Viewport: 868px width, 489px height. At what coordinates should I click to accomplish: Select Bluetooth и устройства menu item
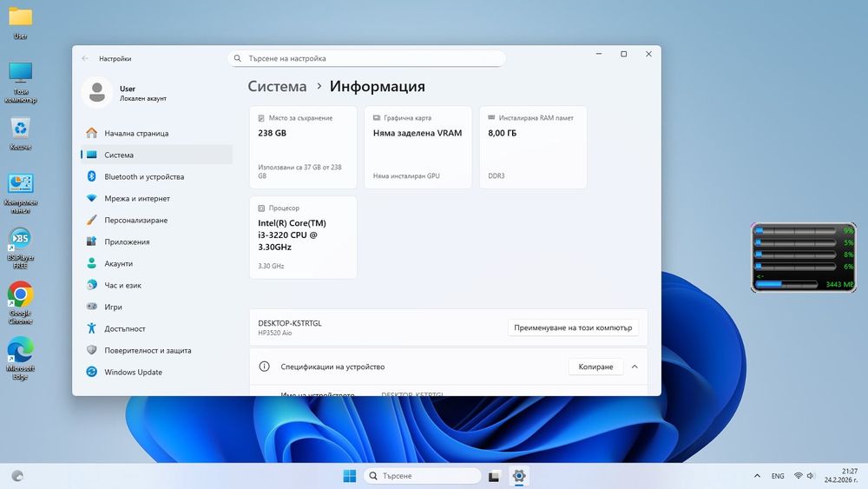click(156, 176)
